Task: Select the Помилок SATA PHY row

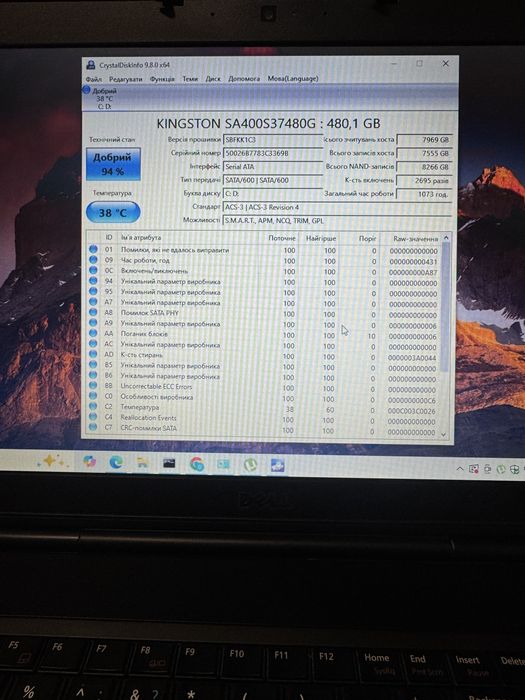Action: coord(263,314)
